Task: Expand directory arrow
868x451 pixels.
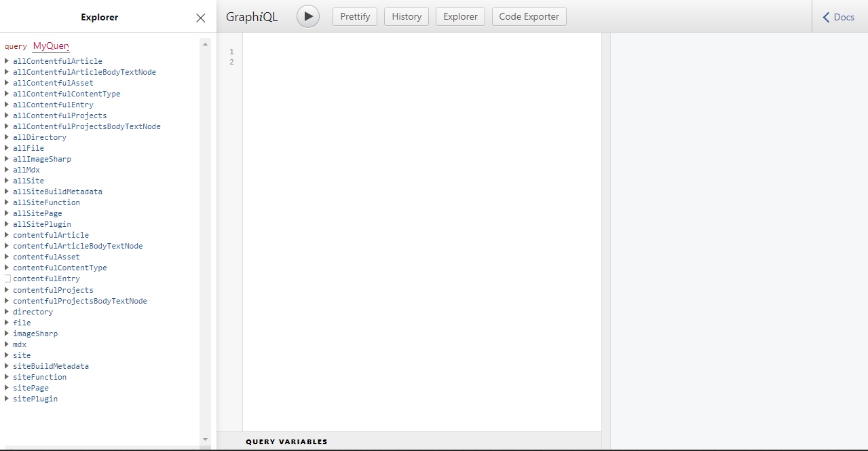Action: 7,312
